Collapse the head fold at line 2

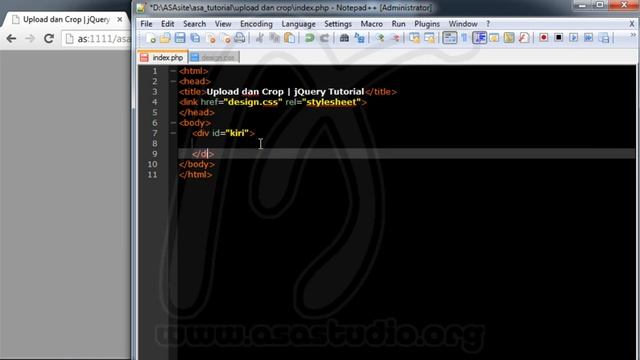[173, 81]
